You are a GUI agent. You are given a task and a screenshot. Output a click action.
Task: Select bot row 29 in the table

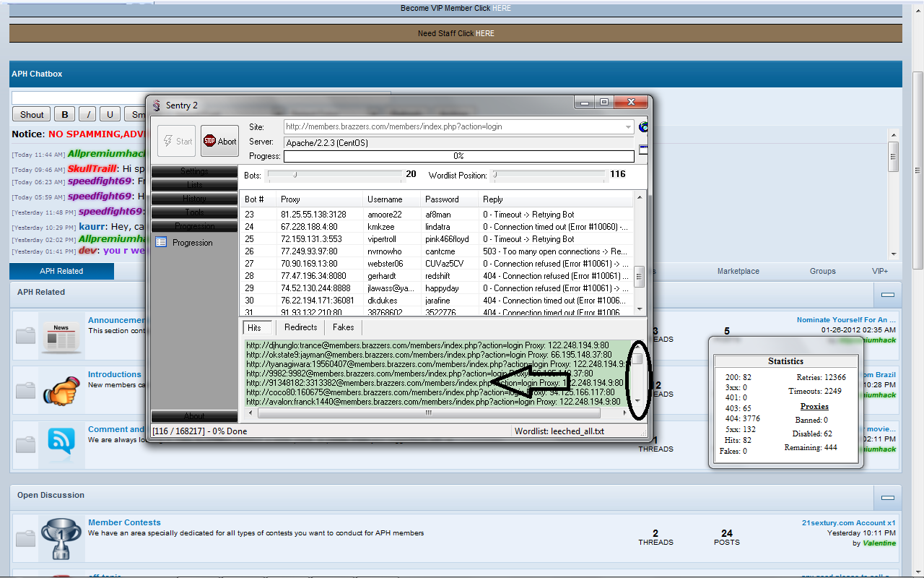(x=437, y=288)
